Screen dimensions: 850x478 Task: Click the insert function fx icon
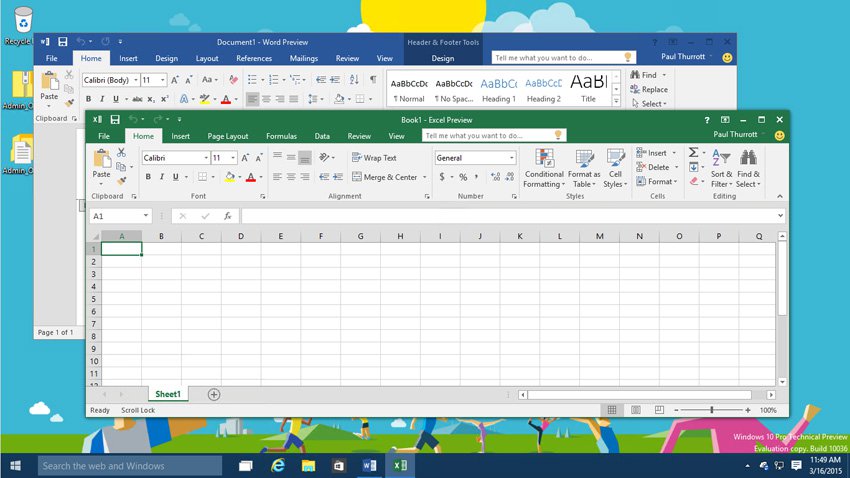coord(228,216)
